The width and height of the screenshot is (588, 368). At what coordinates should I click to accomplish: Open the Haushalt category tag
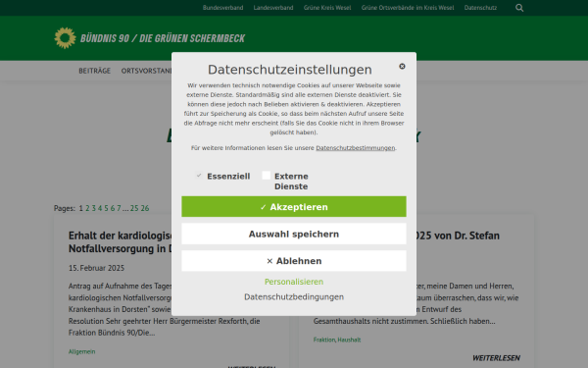349,340
